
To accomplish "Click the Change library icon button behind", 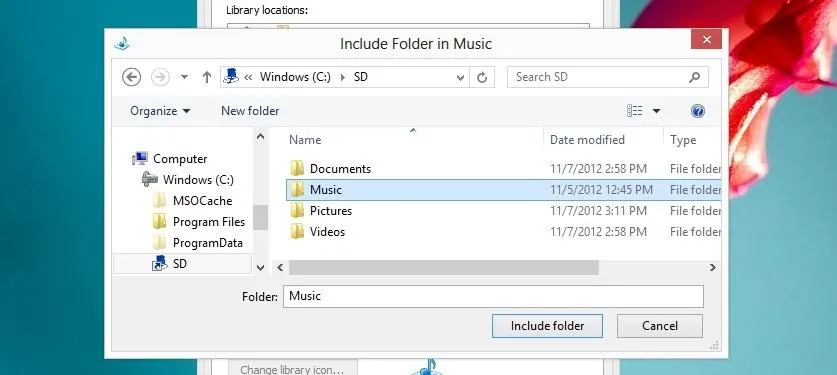I will click(x=293, y=368).
